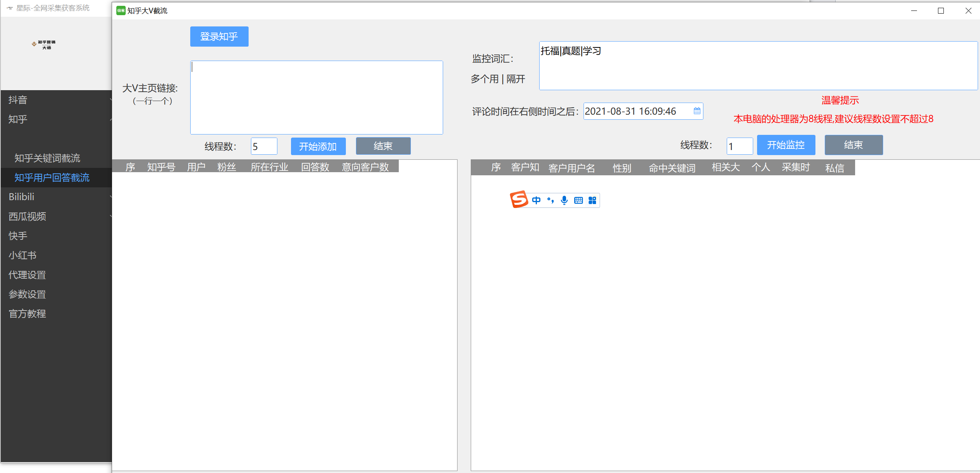Open Sogou toolbox grid icon

point(592,201)
